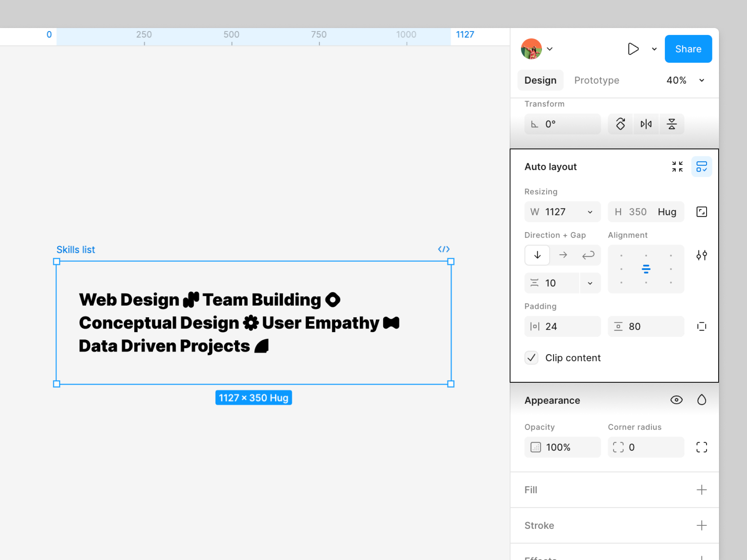Flip horizontal icon in Transform
The image size is (747, 560).
click(646, 124)
